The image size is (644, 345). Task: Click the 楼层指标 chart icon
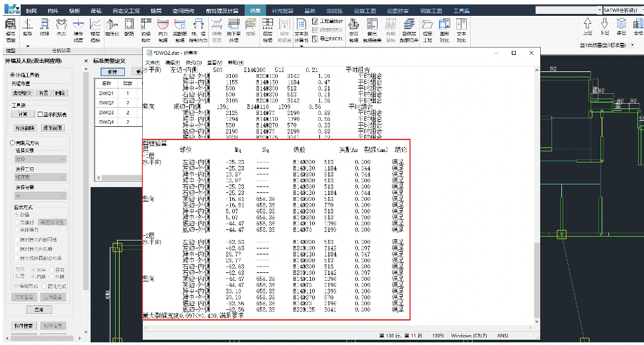click(95, 29)
